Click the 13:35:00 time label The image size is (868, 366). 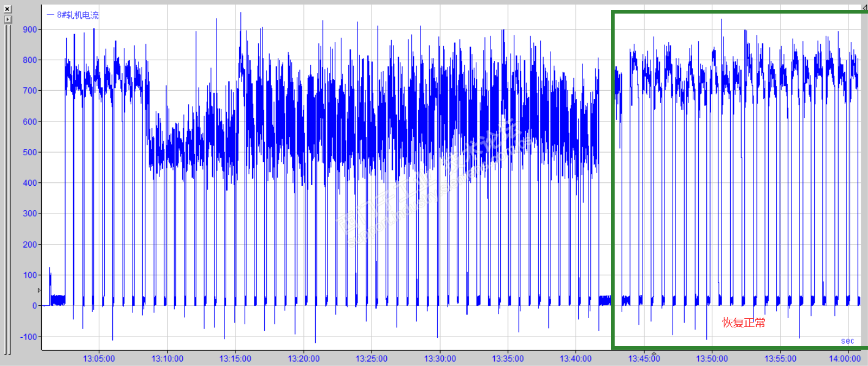pyautogui.click(x=508, y=359)
